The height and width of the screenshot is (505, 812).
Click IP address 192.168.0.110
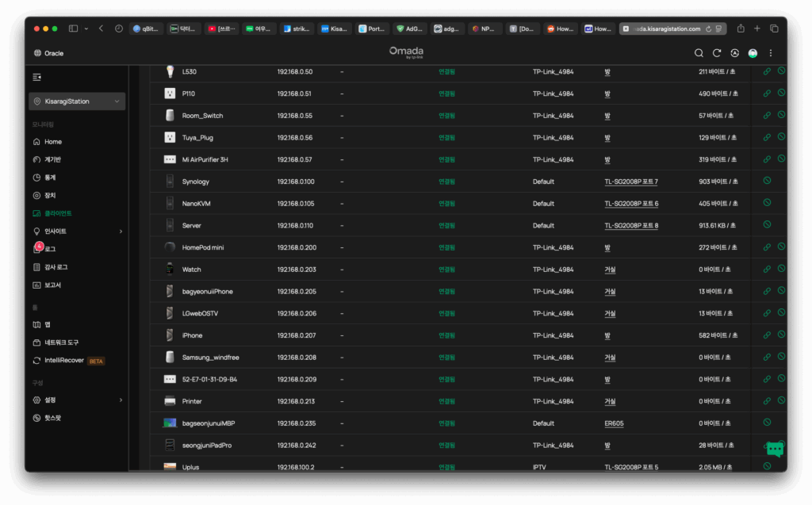pyautogui.click(x=296, y=226)
